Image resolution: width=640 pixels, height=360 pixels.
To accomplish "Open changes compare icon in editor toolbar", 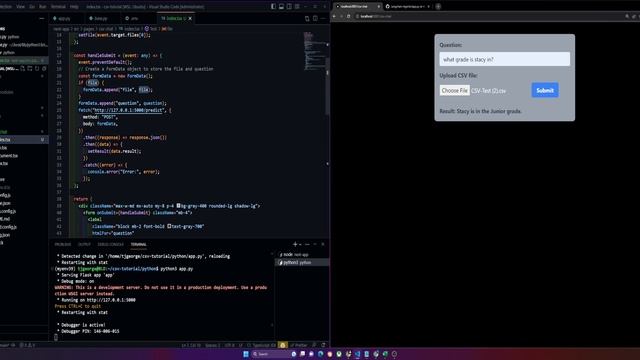I will tap(307, 18).
